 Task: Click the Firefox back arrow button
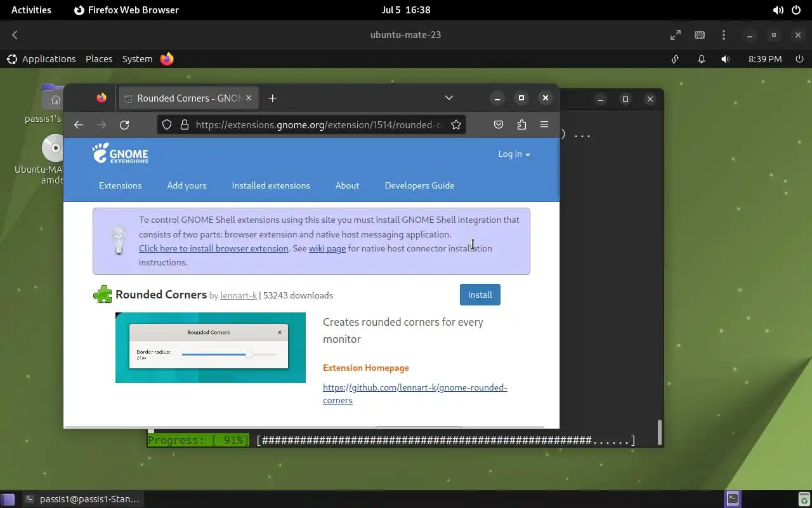(x=79, y=124)
